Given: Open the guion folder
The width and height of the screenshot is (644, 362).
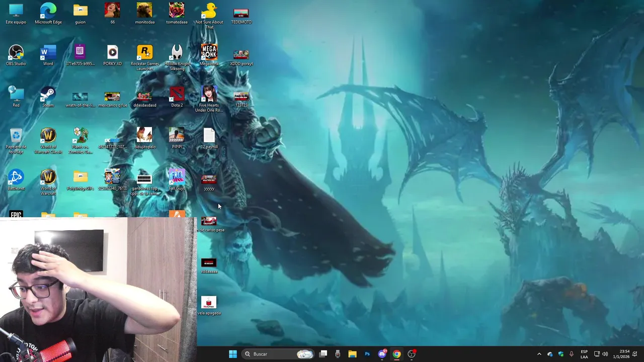Looking at the screenshot, I should pyautogui.click(x=80, y=14).
